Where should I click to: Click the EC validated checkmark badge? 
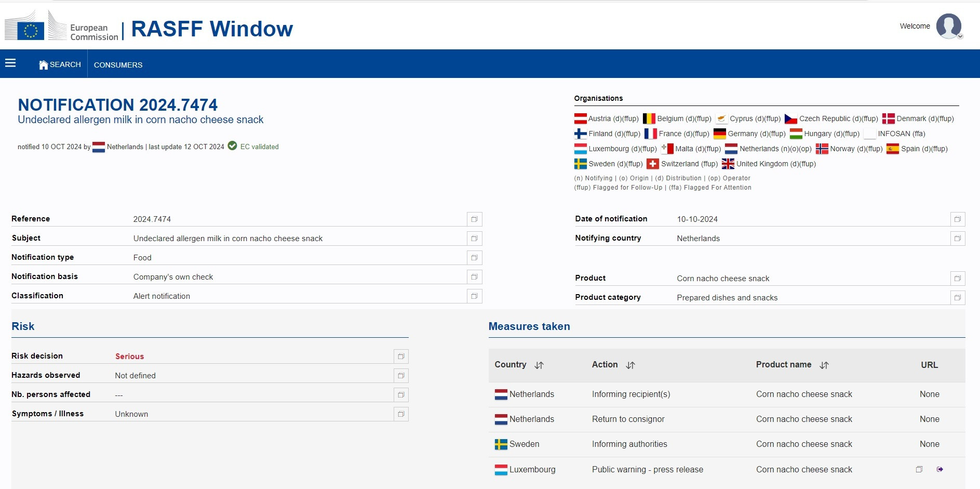coord(233,146)
